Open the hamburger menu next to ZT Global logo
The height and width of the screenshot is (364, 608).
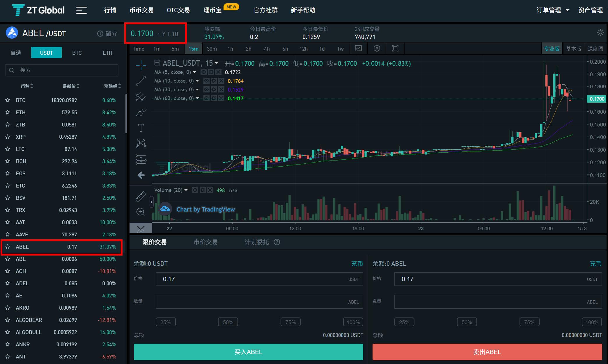[x=81, y=10]
